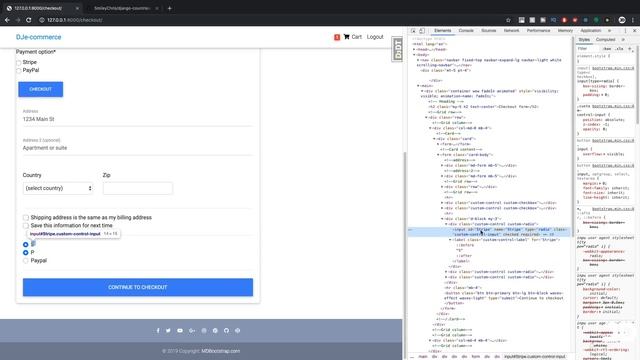Image resolution: width=640 pixels, height=360 pixels.
Task: Select the highlighted S radio button
Action: point(26,244)
